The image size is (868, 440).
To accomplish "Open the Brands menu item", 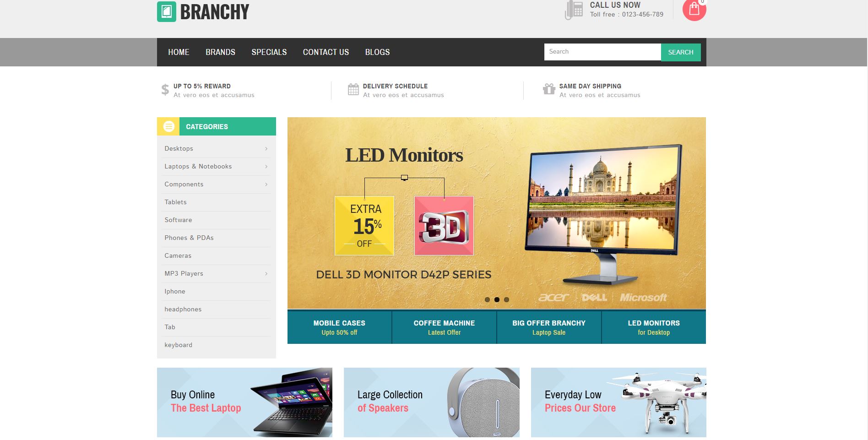I will (220, 52).
